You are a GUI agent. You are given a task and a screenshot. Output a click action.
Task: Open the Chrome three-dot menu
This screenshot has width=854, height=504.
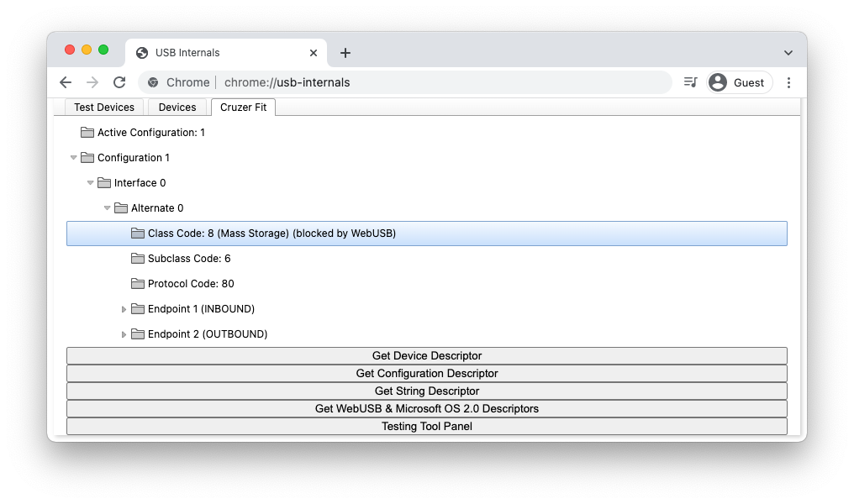[788, 82]
